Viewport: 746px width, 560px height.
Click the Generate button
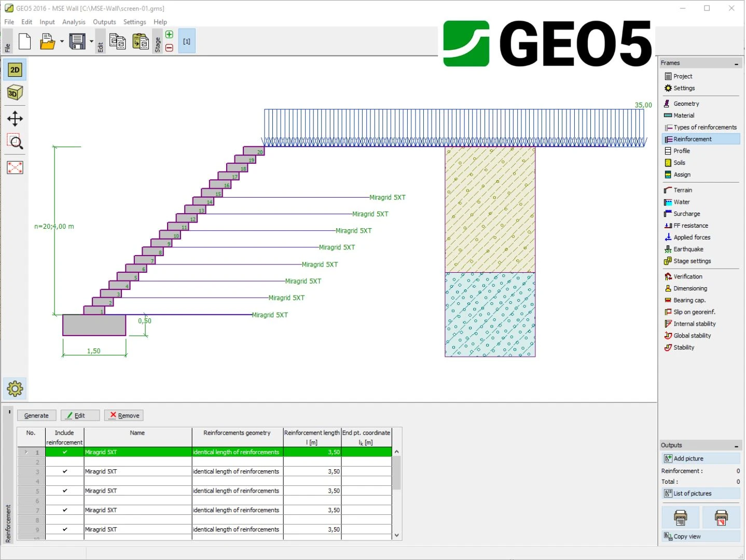click(36, 415)
